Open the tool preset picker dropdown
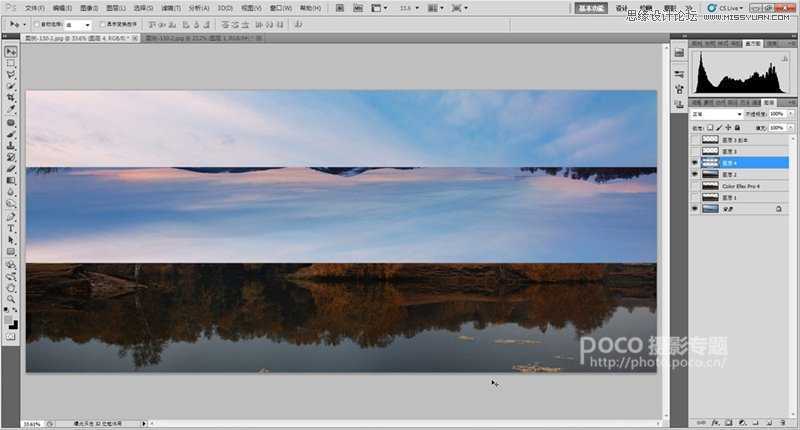This screenshot has height=430, width=800. (24, 24)
